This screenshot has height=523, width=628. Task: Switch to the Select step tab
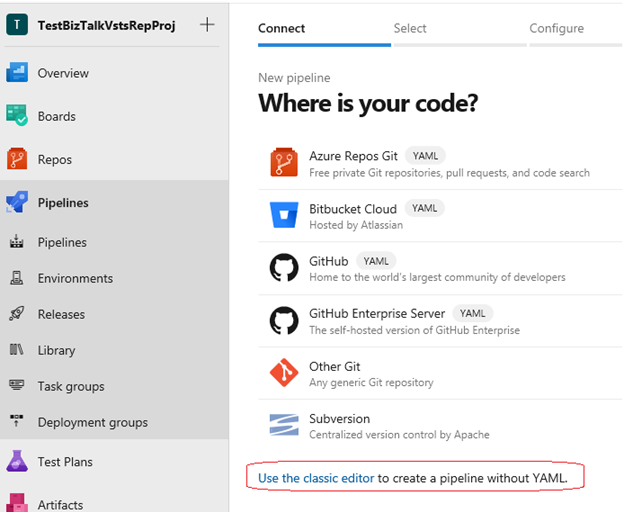click(410, 28)
